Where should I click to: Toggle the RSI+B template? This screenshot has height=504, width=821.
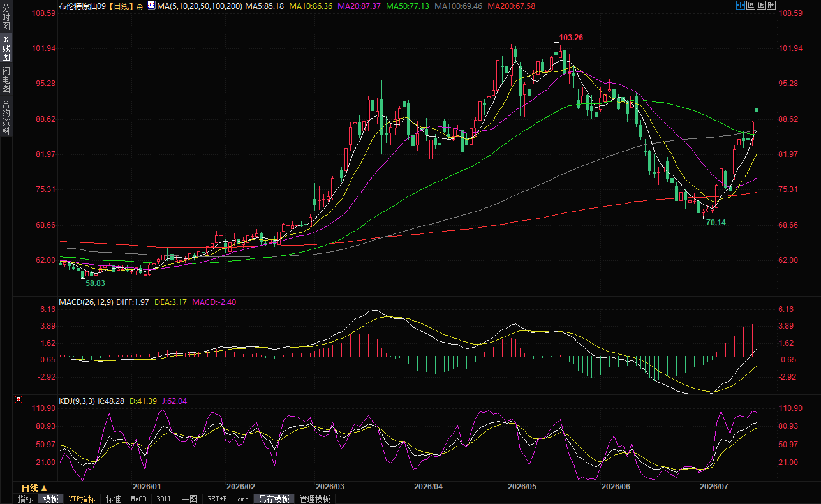tap(218, 499)
